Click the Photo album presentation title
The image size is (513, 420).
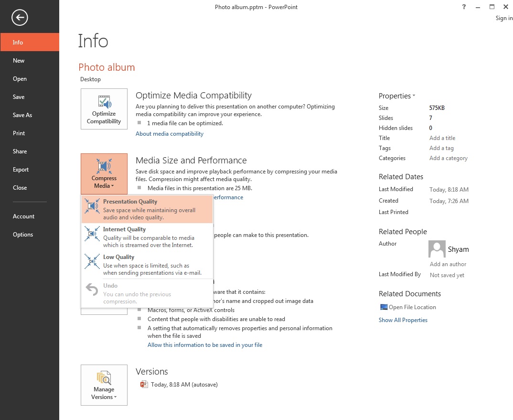(107, 67)
